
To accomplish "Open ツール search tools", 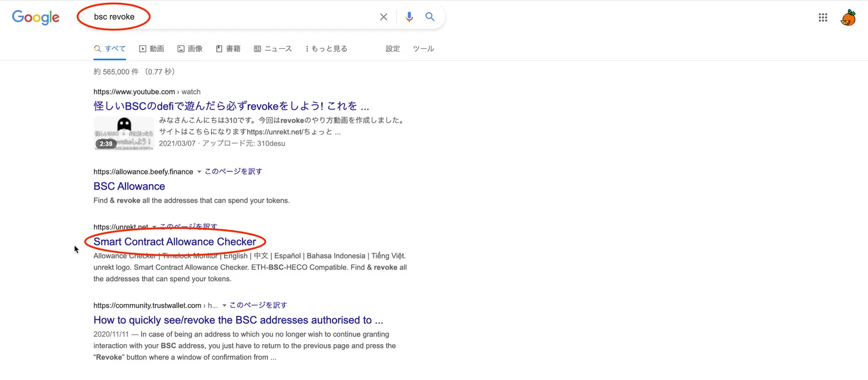I will (x=424, y=49).
